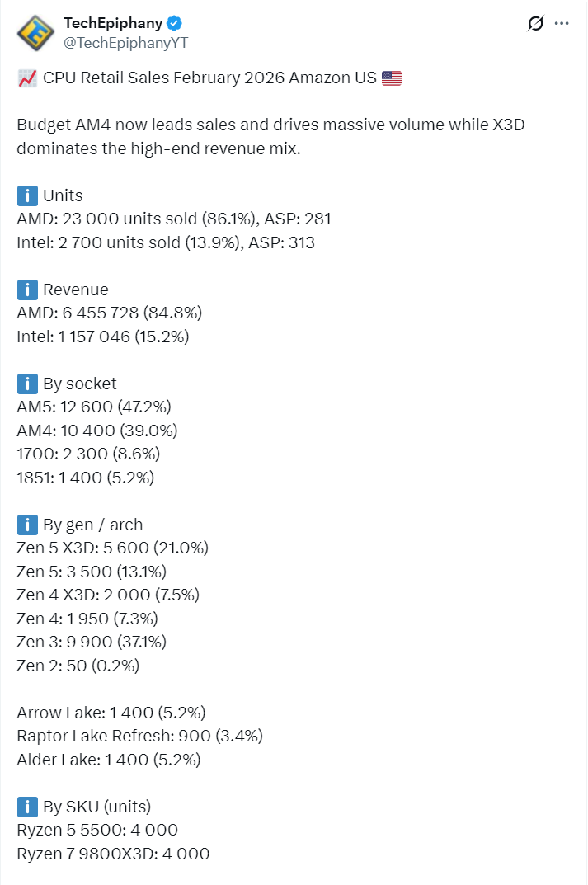Screen dimensions: 588x885
Task: Click the AM5: 12 600 socket line
Action: (x=93, y=407)
